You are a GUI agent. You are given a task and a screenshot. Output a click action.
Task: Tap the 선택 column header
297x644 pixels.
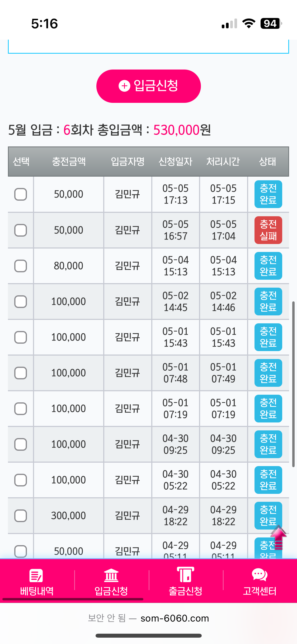(21, 162)
